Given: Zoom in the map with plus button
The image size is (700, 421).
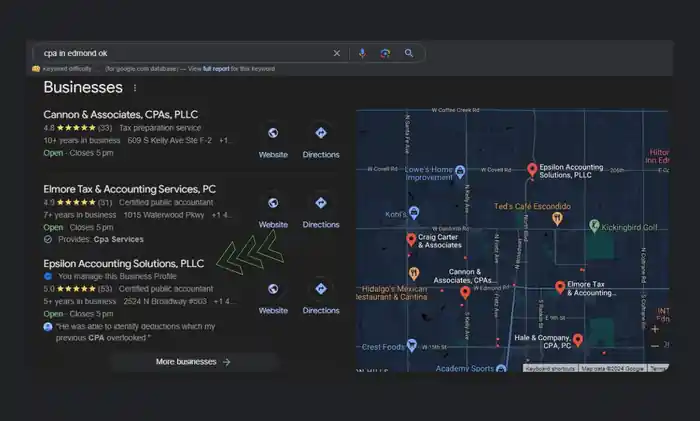Looking at the screenshot, I should pos(655,329).
